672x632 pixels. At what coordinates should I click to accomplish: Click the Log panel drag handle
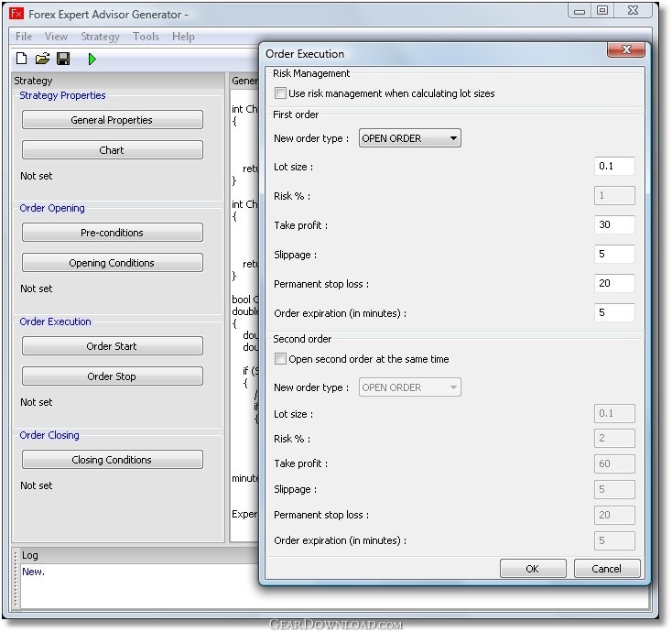[x=16, y=578]
